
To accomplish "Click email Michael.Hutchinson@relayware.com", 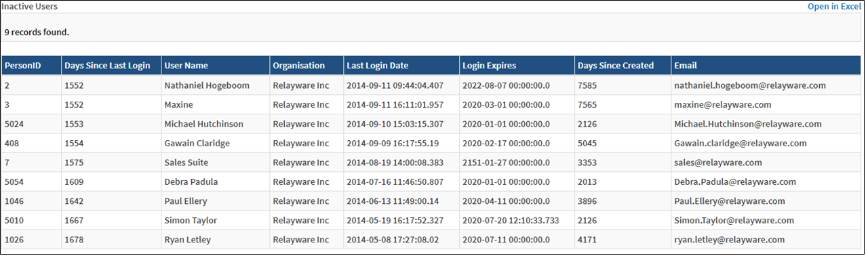I will 747,124.
